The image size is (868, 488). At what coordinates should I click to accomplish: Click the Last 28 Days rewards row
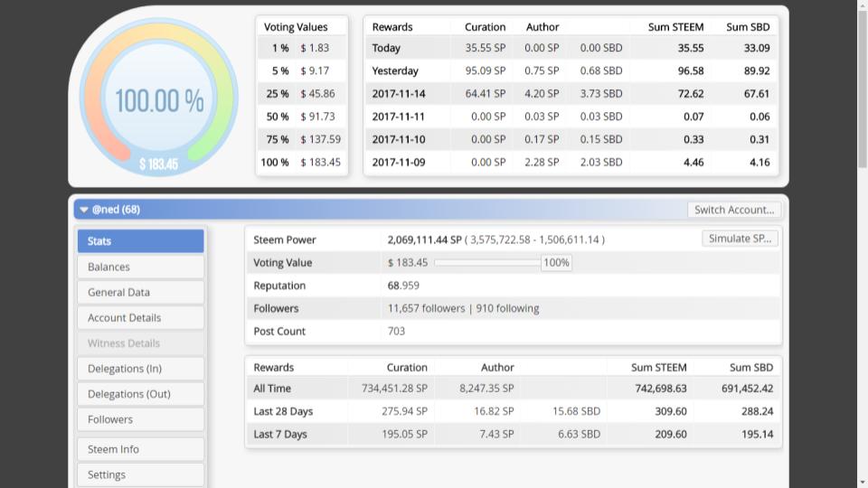coord(514,411)
